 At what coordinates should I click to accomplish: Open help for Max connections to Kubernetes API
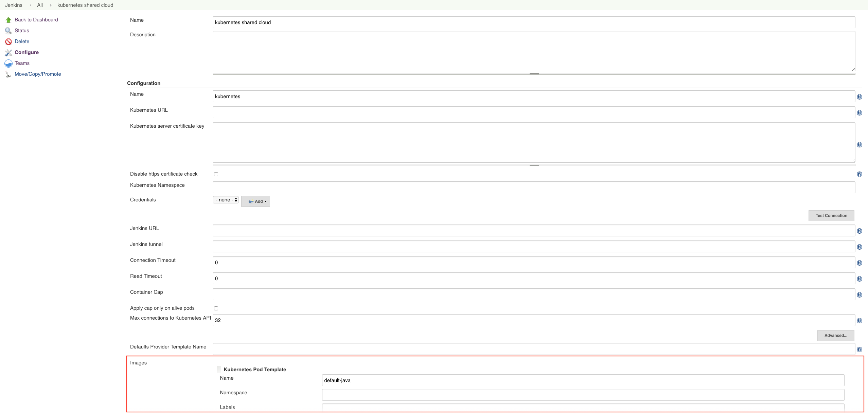tap(860, 321)
